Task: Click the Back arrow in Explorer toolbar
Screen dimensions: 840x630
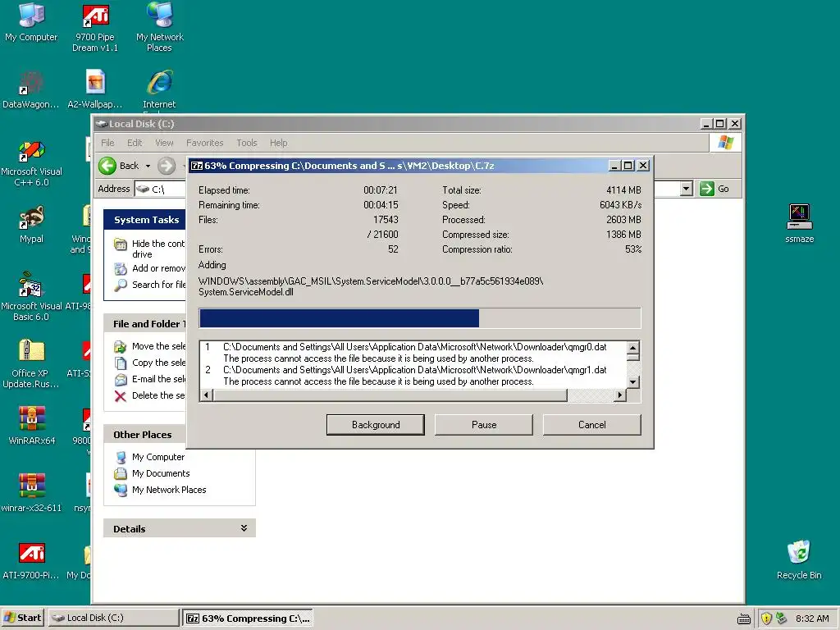Action: [107, 166]
